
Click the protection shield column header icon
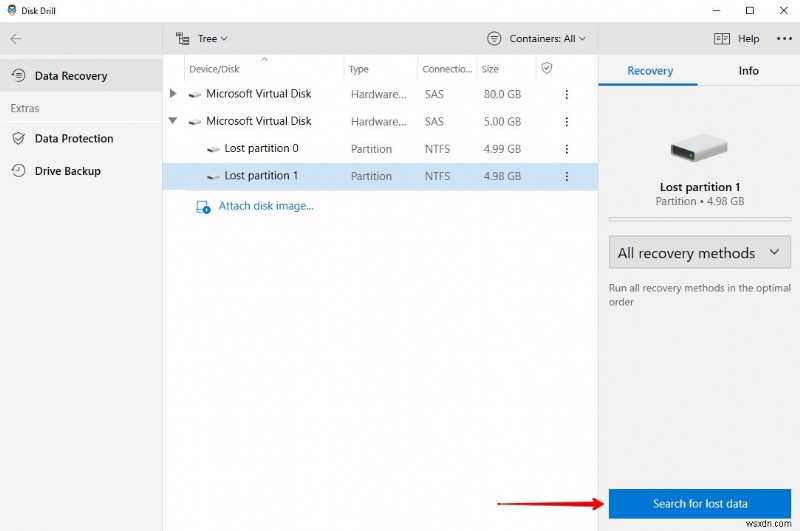546,68
